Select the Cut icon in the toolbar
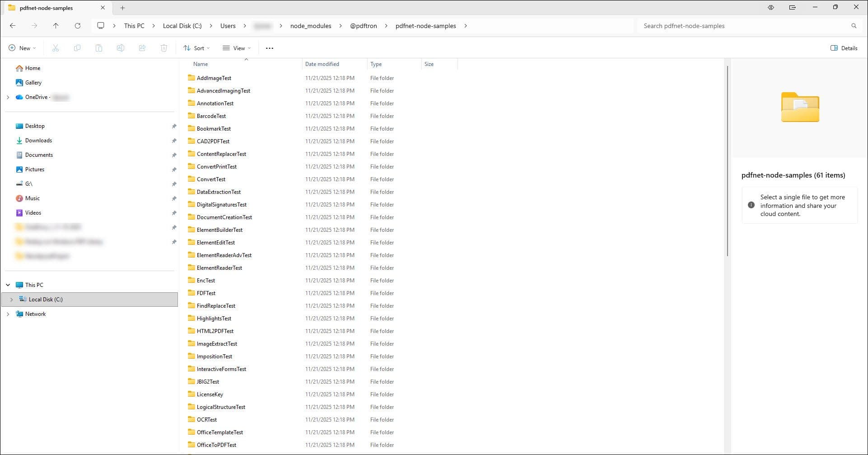868x455 pixels. [56, 48]
